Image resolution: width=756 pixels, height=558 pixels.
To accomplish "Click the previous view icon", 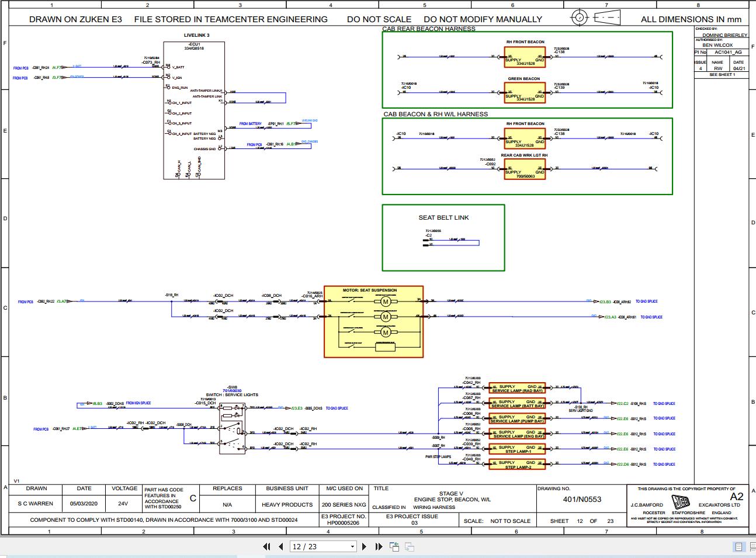I will [x=394, y=546].
